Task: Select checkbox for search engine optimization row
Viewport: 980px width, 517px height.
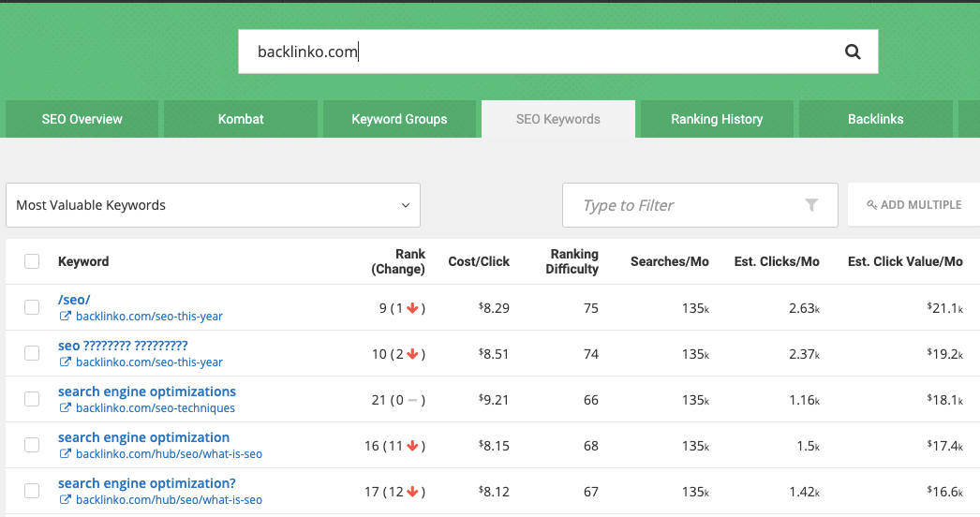Action: 32,445
